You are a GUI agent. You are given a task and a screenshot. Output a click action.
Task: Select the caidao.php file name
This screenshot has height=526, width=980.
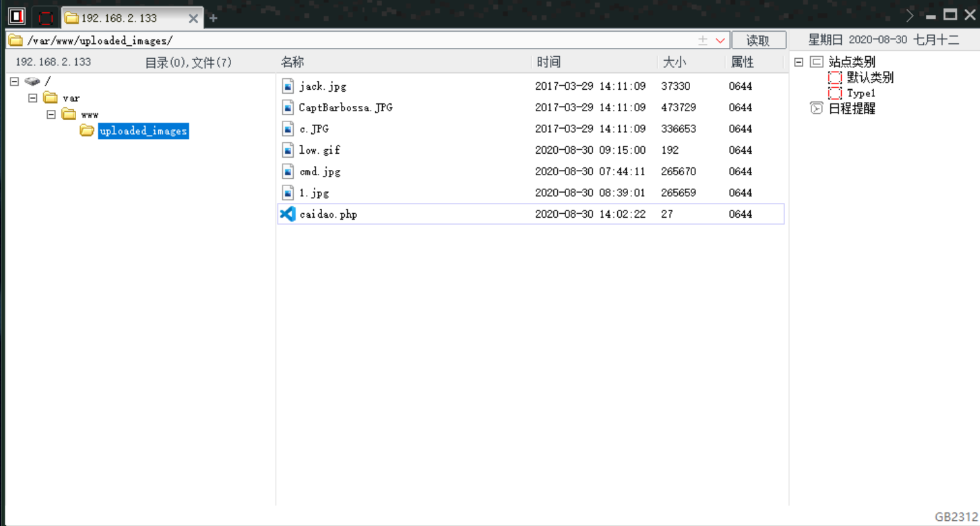(x=328, y=214)
